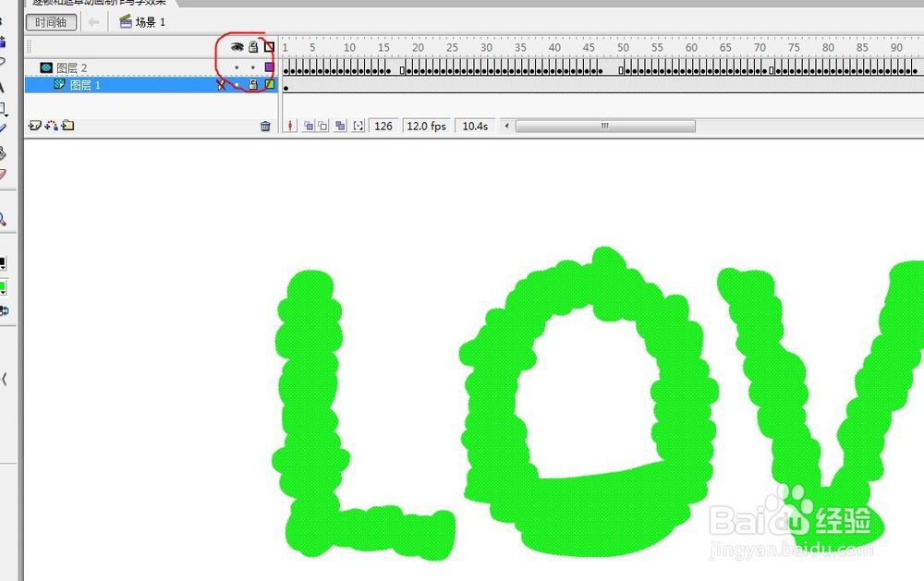
Task: Click frame 10 on the timeline ruler
Action: click(x=349, y=47)
